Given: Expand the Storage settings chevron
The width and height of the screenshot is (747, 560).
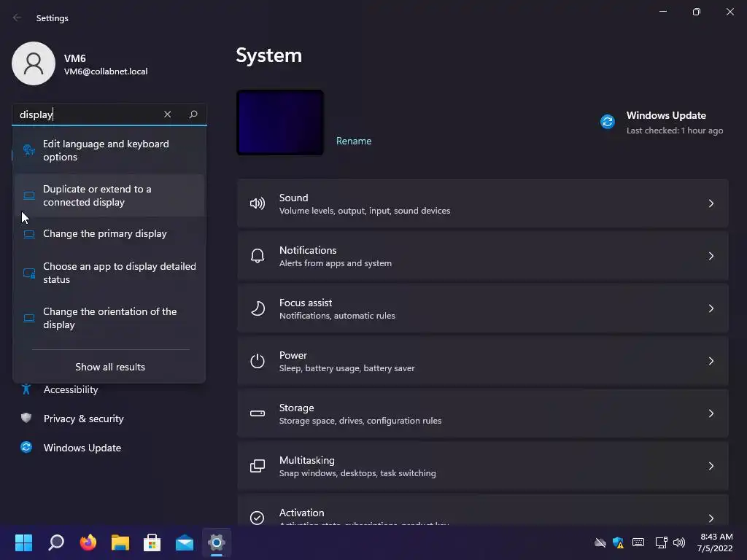Looking at the screenshot, I should tap(711, 413).
